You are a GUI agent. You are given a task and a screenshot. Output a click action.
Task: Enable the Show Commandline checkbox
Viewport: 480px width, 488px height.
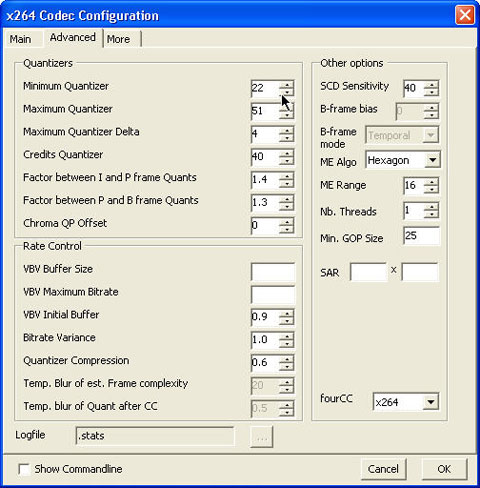pos(24,469)
